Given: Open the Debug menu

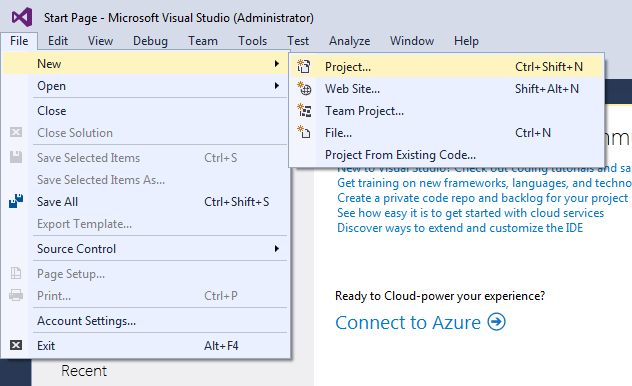Looking at the screenshot, I should pyautogui.click(x=150, y=41).
